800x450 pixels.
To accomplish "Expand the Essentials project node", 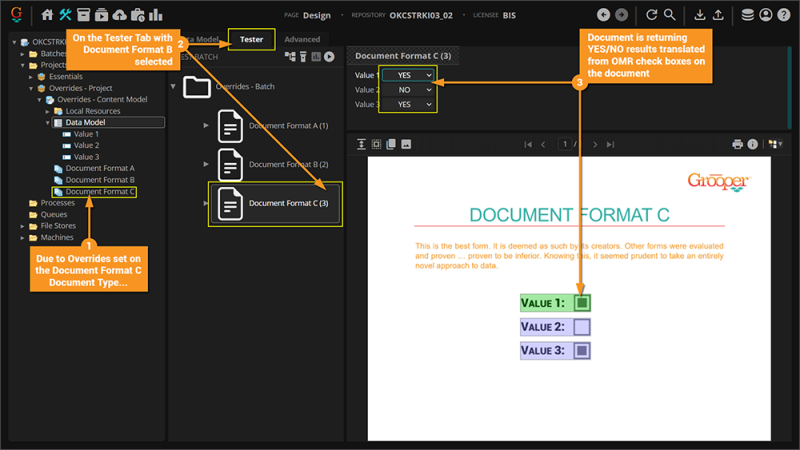I will 31,77.
